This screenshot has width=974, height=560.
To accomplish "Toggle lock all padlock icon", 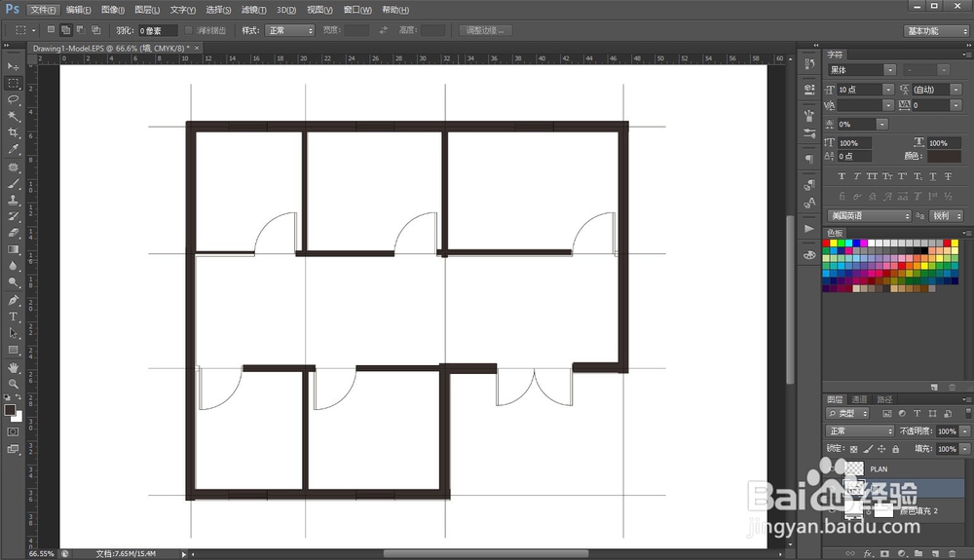I will click(x=895, y=449).
